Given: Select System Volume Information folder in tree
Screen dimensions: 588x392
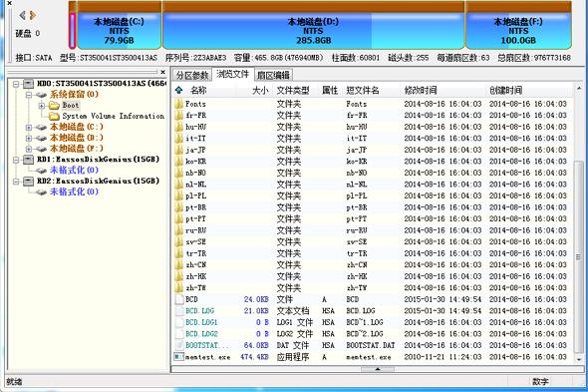Looking at the screenshot, I should (x=113, y=116).
